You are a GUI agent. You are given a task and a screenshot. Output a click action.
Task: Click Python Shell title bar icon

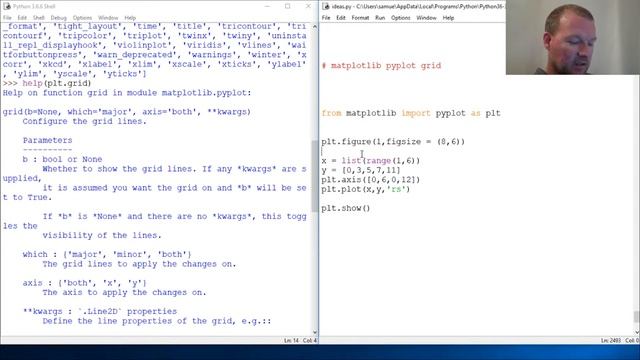[x=7, y=6]
